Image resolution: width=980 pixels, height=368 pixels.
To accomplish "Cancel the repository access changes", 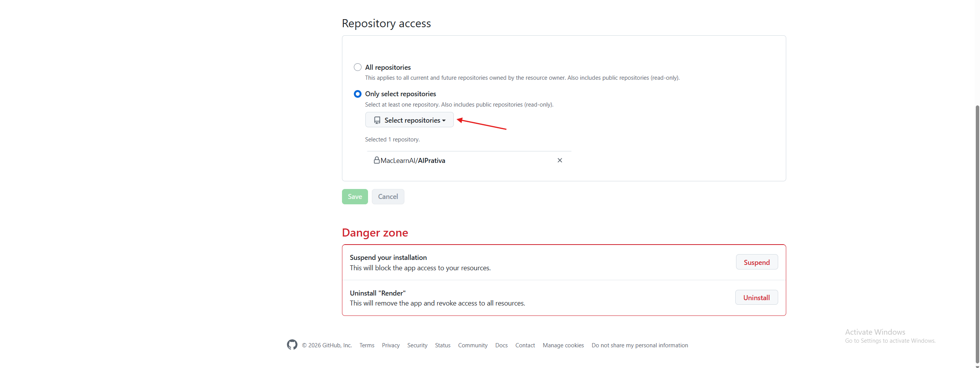I will [x=388, y=197].
